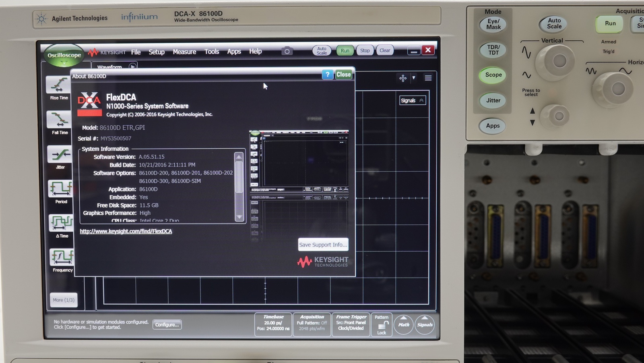Viewport: 644px width, 363px height.
Task: Click the Free Disk Space value 11.5 GB
Action: pyautogui.click(x=149, y=205)
